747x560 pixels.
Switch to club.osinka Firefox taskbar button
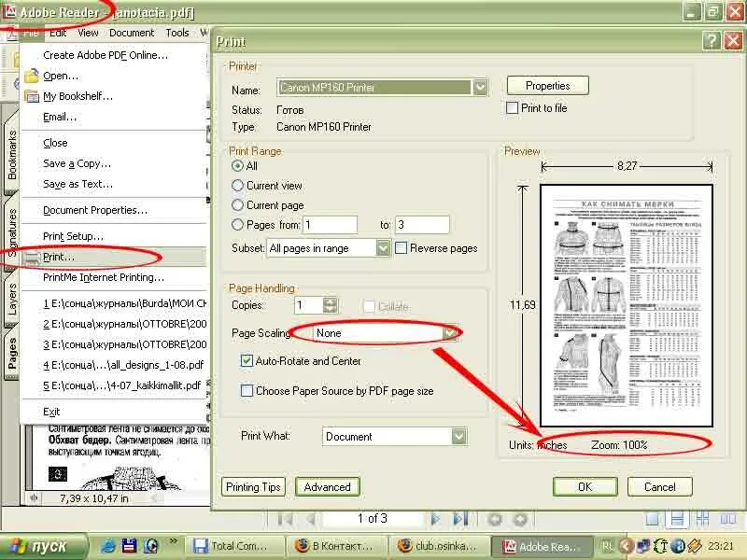pyautogui.click(x=439, y=546)
